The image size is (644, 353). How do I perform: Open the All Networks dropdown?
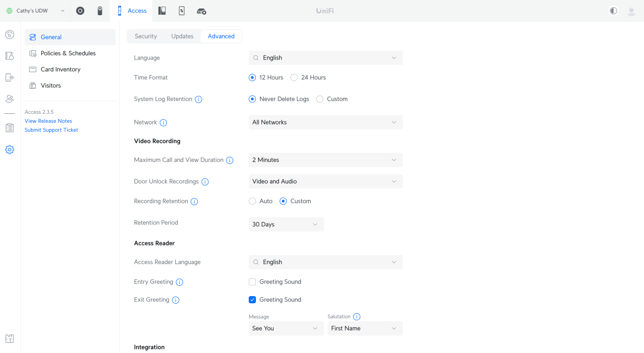pos(326,122)
